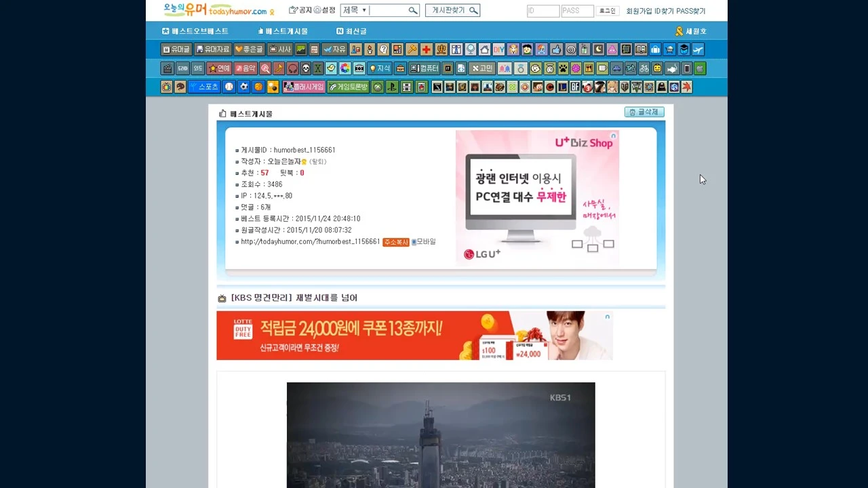Viewport: 868px width, 488px height.
Task: Open the 스포츠 board icon
Action: coord(204,87)
